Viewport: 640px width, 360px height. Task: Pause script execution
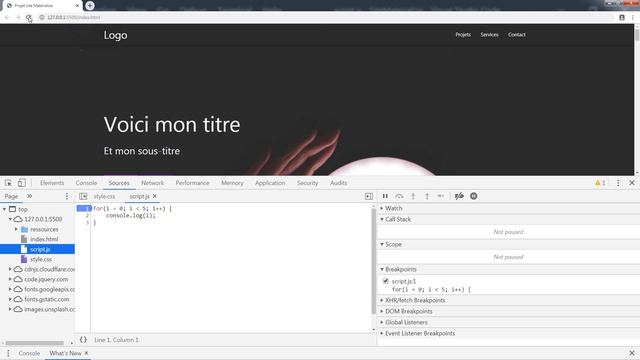(385, 196)
